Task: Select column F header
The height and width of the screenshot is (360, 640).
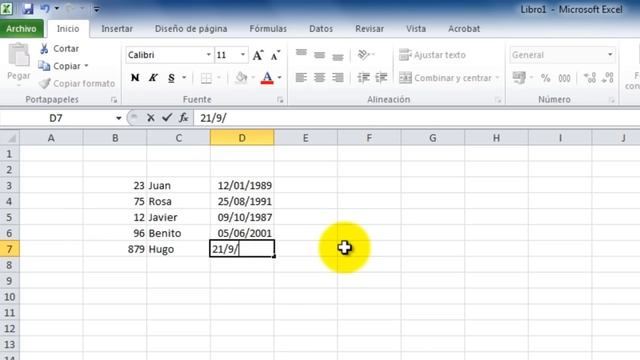Action: point(369,138)
